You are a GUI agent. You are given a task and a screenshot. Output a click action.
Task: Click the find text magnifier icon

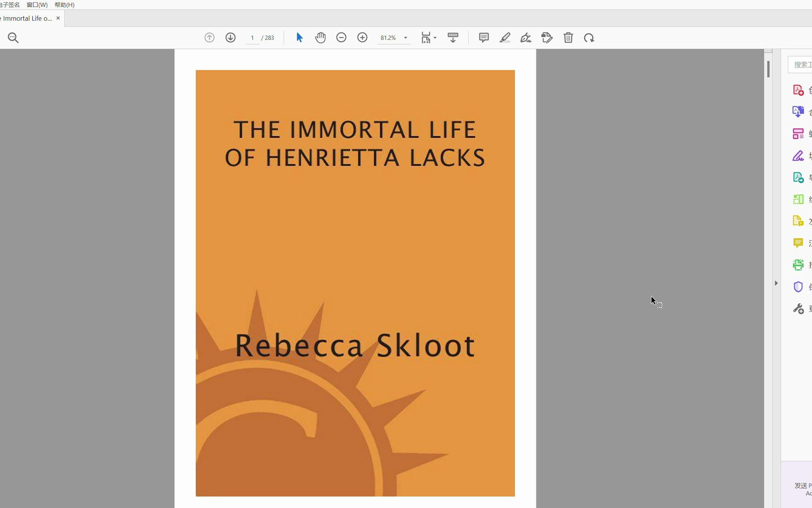(x=13, y=37)
